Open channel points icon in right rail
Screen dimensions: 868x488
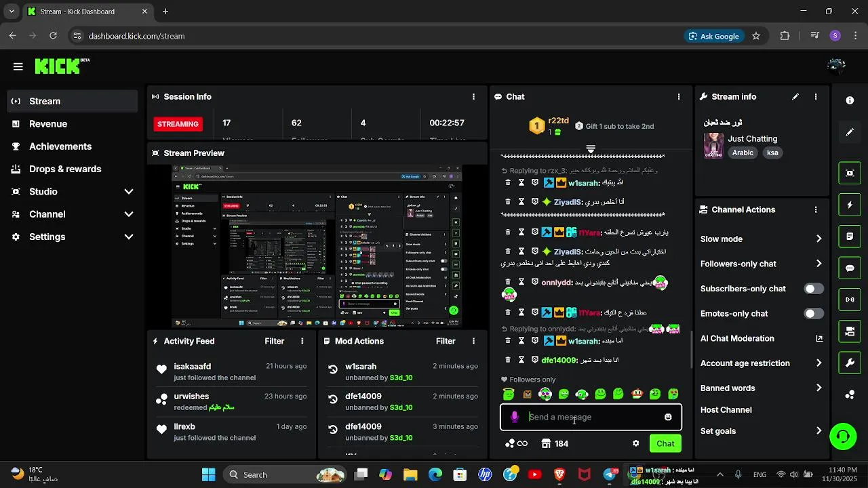tap(850, 394)
